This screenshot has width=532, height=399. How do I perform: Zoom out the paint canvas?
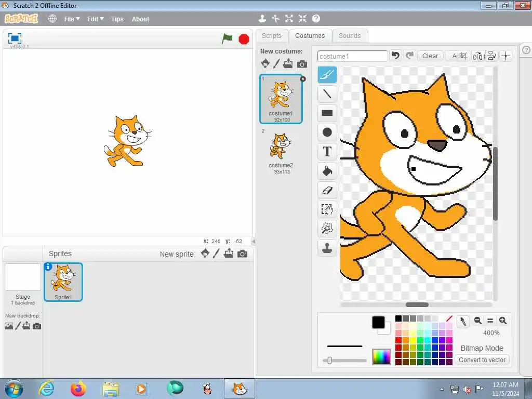[478, 320]
